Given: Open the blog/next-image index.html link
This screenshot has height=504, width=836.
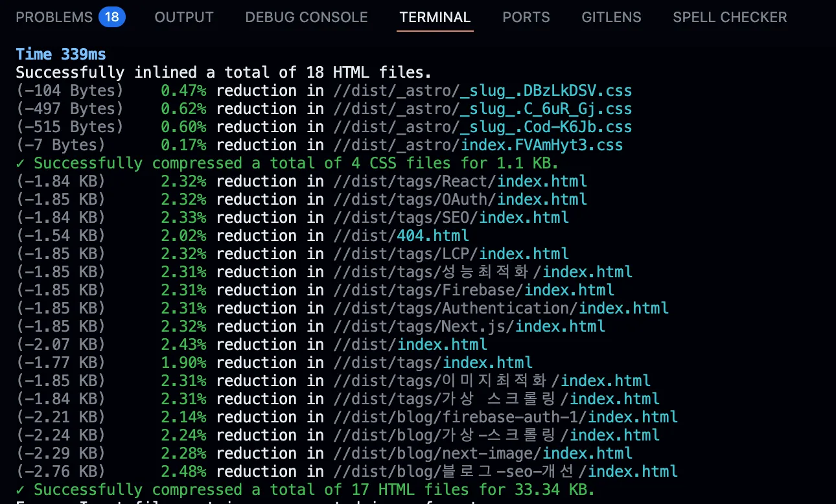Looking at the screenshot, I should click(587, 453).
